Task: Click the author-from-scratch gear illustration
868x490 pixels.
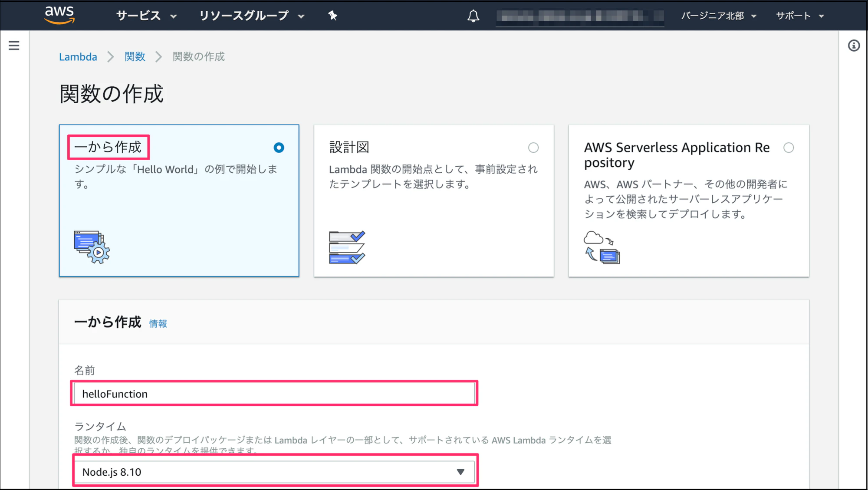Action: 92,247
